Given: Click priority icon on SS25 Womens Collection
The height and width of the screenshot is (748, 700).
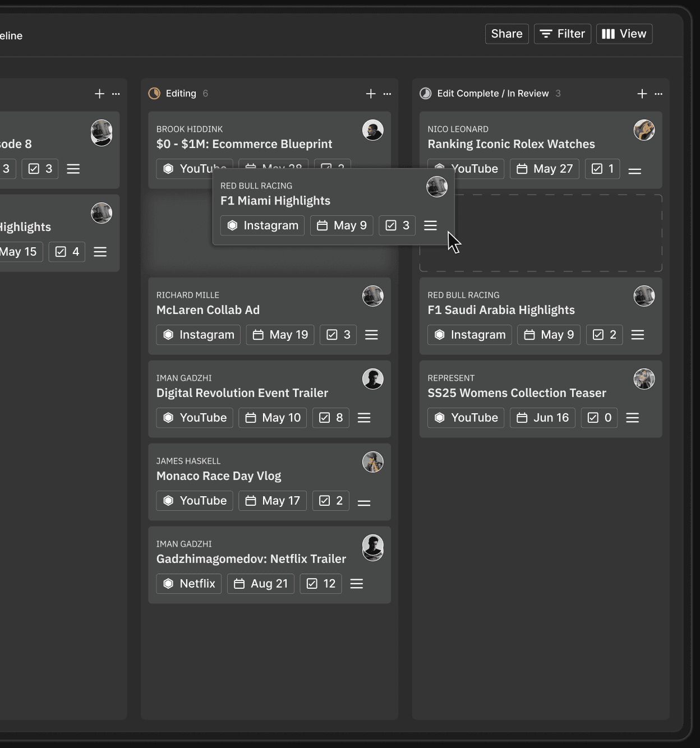Looking at the screenshot, I should tap(633, 418).
